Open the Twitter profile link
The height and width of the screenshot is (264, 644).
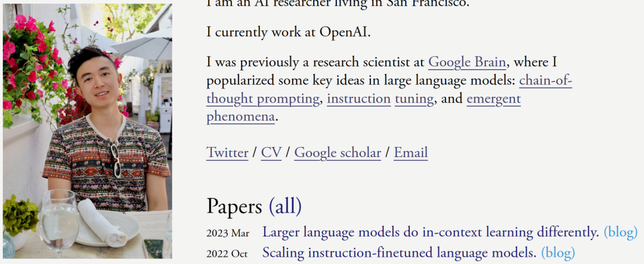click(x=227, y=152)
